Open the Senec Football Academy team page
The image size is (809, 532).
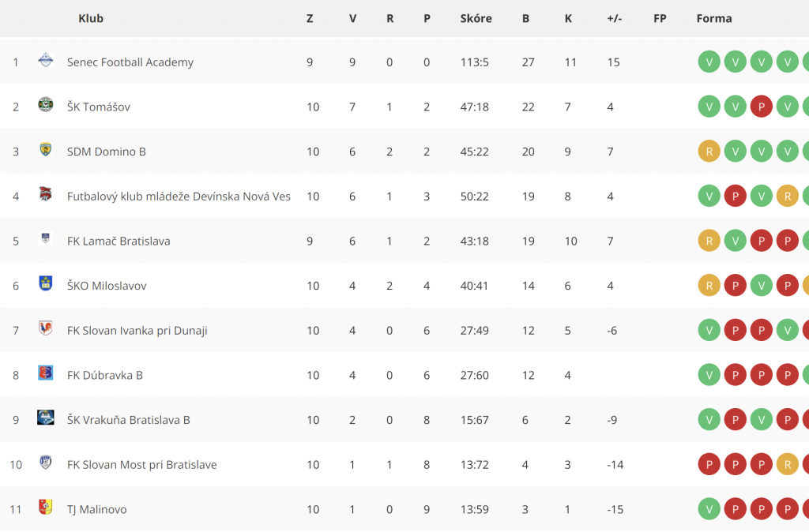[x=130, y=62]
